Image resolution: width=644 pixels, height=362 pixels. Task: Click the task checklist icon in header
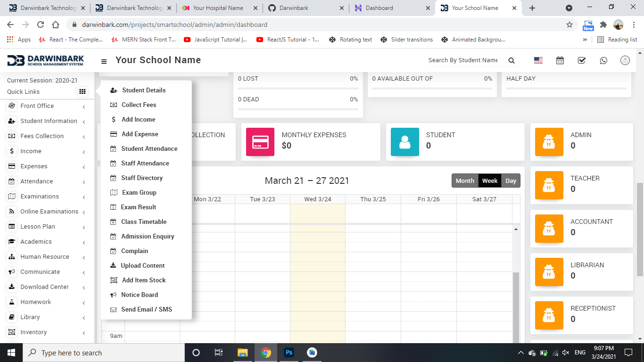point(582,60)
